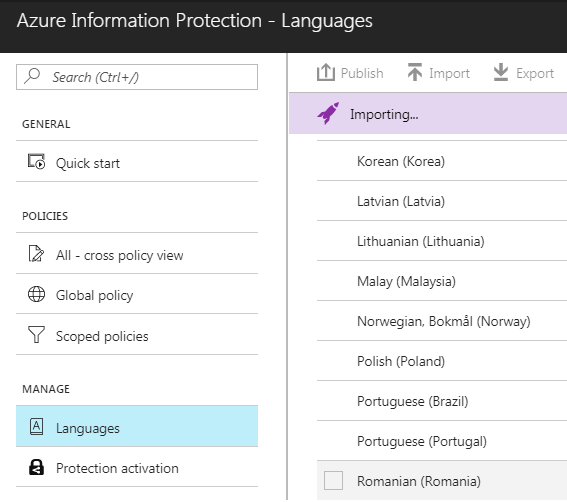The width and height of the screenshot is (567, 502).
Task: Click the POLICIES section header
Action: (45, 216)
